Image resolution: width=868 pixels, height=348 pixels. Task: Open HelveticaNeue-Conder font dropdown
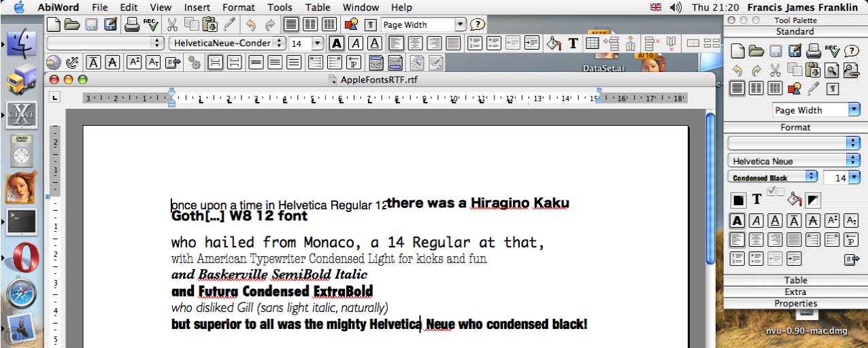[229, 43]
